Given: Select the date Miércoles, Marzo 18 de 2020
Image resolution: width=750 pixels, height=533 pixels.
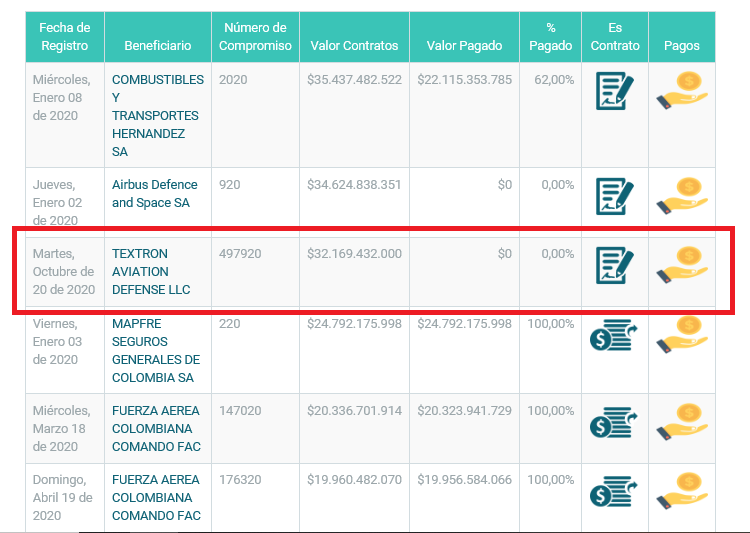Looking at the screenshot, I should click(61, 428).
